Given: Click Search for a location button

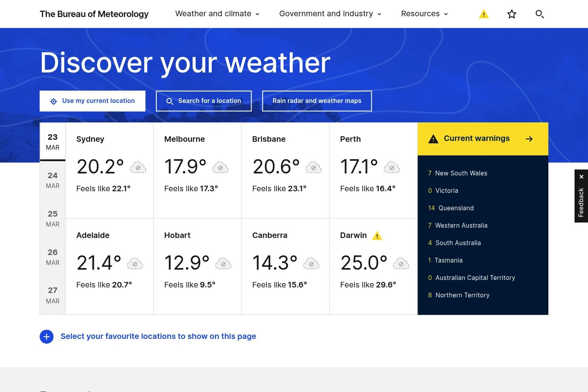Looking at the screenshot, I should (204, 101).
